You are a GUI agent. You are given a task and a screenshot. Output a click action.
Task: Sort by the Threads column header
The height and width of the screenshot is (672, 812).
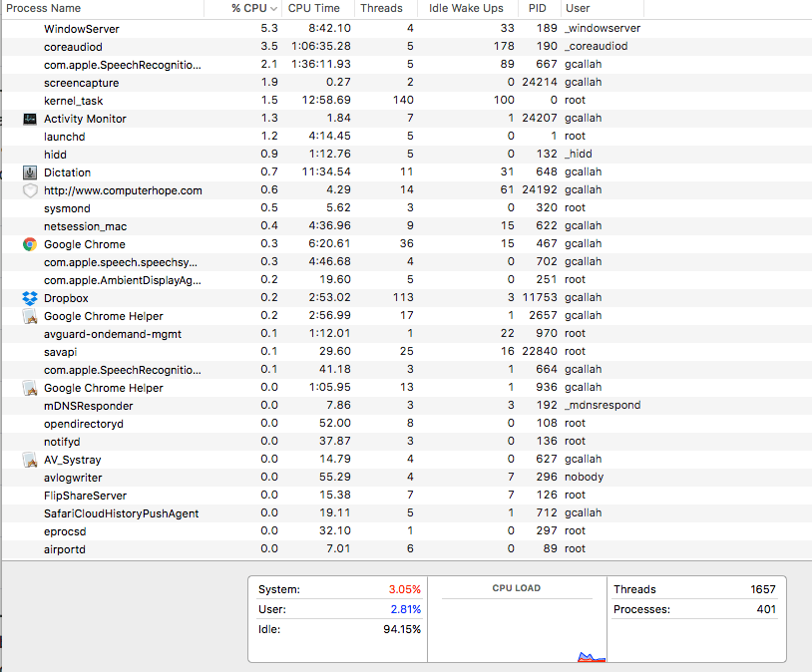click(382, 8)
